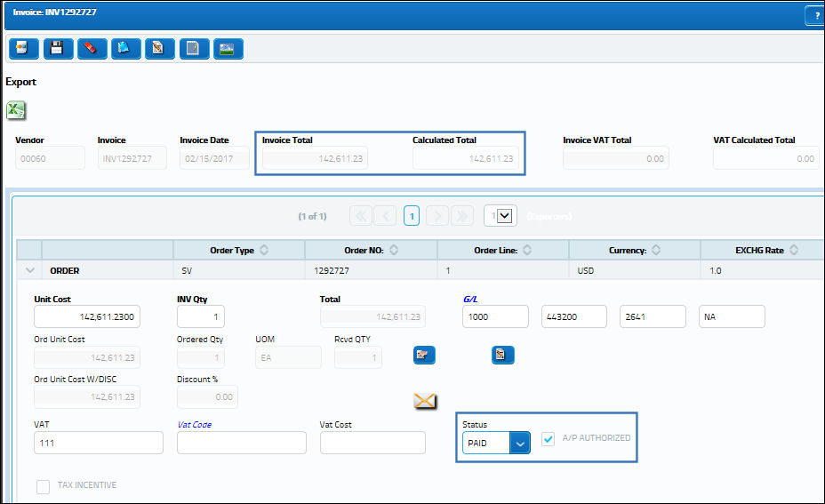Click the SV order type cell

pos(239,270)
